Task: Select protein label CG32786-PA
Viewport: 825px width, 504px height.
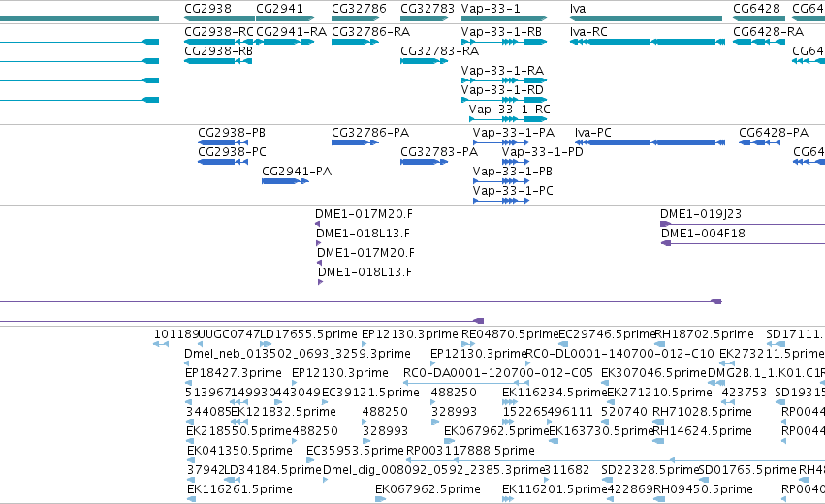Action: click(370, 133)
